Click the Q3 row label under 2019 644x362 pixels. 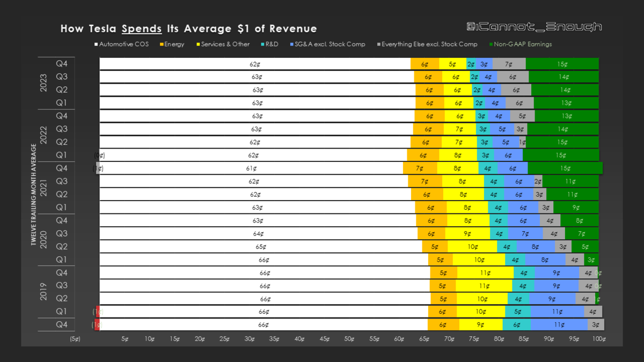(x=62, y=286)
